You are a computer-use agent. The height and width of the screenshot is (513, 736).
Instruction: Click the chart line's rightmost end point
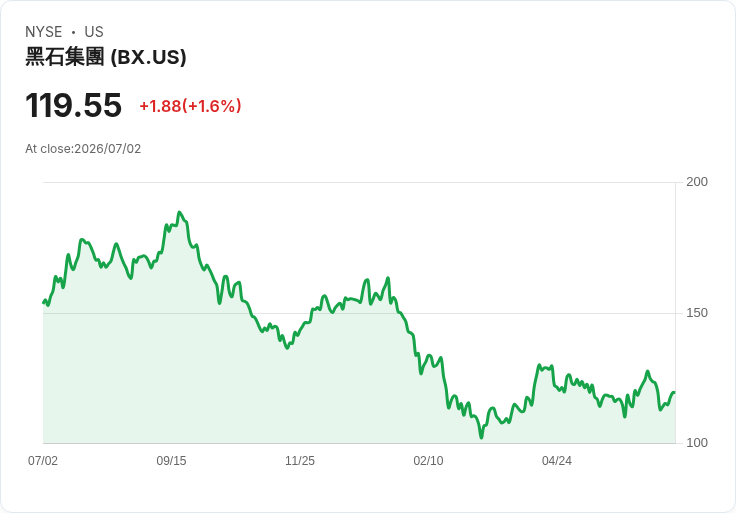[x=675, y=392]
